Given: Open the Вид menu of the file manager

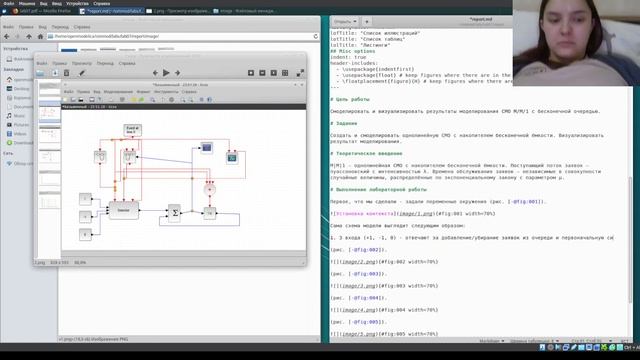Looking at the screenshot, I should pos(42,27).
